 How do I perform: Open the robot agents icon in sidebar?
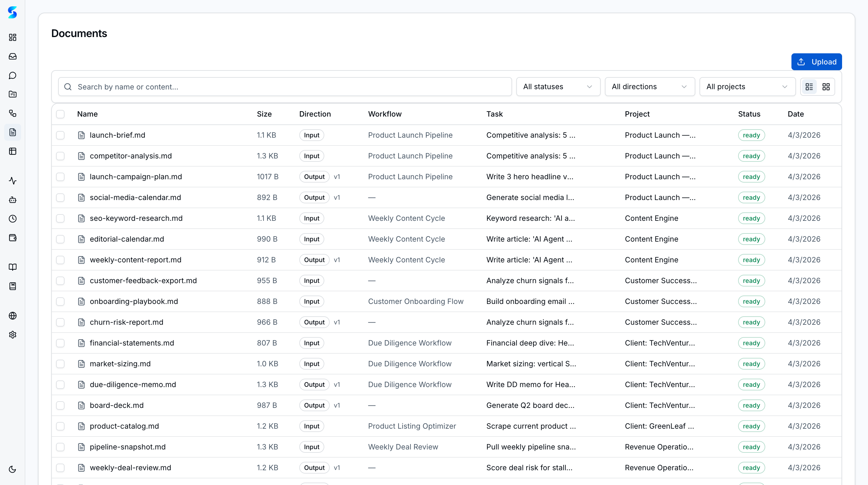tap(12, 200)
